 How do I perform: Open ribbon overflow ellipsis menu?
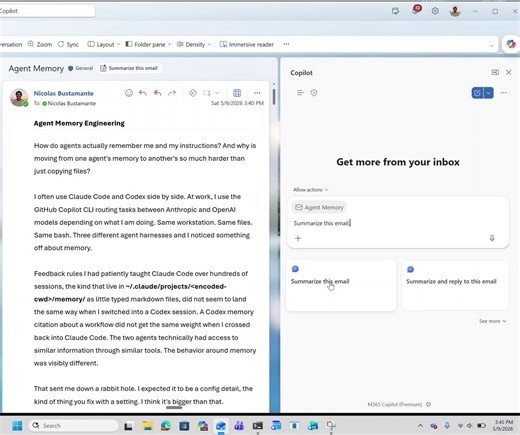[286, 44]
